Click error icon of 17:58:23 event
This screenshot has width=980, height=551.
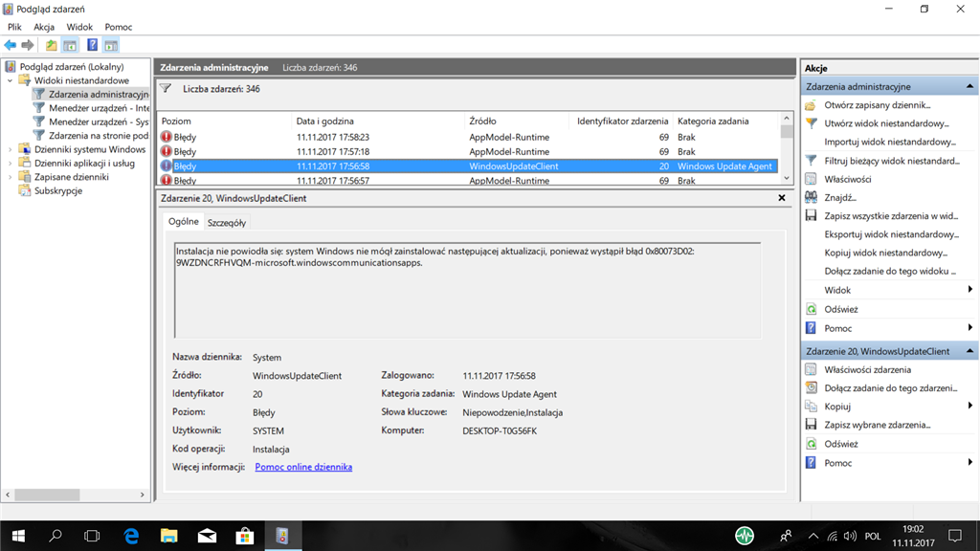tap(167, 137)
